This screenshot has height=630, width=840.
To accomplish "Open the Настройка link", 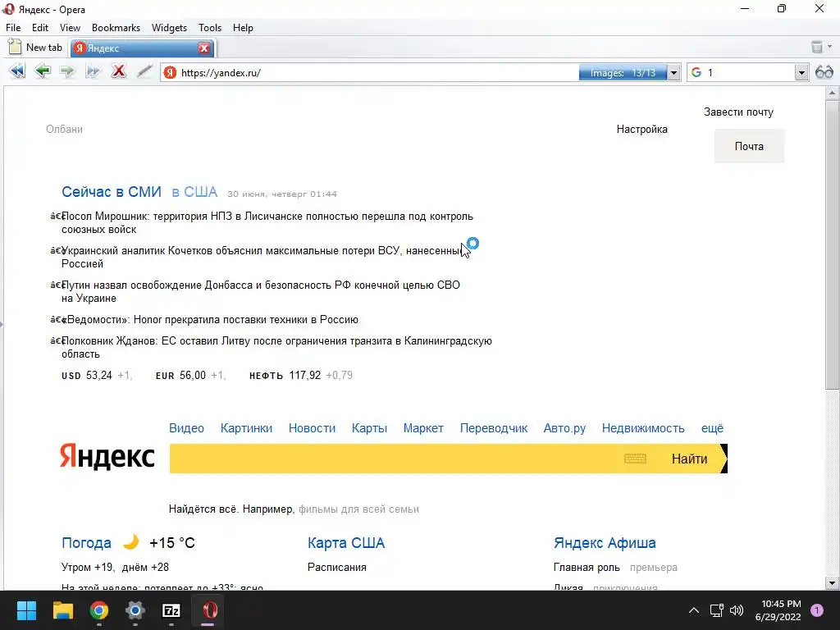I will [x=641, y=129].
